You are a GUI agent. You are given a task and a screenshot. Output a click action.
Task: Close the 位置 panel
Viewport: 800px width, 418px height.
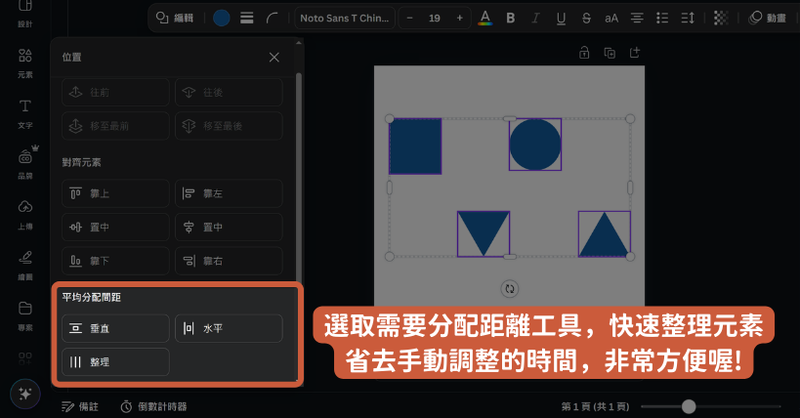click(x=274, y=58)
